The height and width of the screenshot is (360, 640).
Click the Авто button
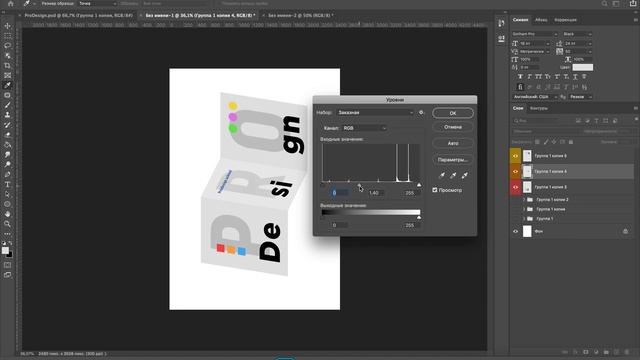click(x=453, y=143)
